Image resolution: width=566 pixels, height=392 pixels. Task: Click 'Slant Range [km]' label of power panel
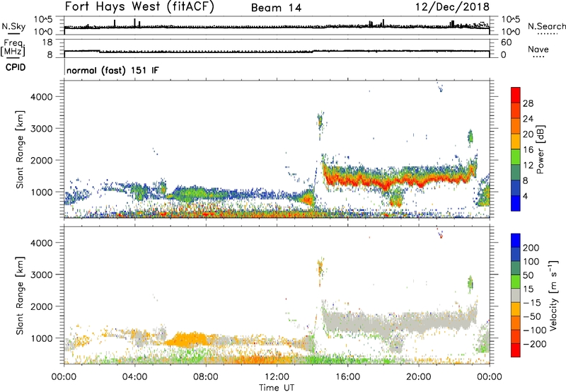20,149
